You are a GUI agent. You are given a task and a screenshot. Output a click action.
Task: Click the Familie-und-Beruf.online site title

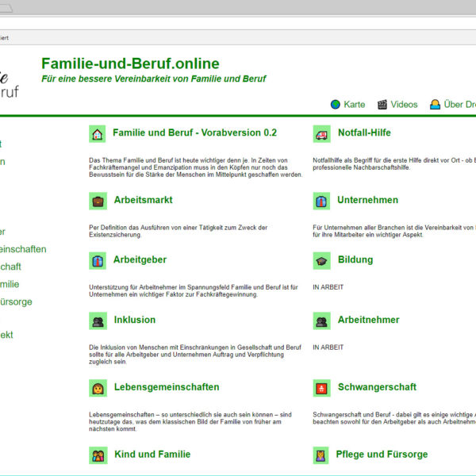pyautogui.click(x=130, y=63)
